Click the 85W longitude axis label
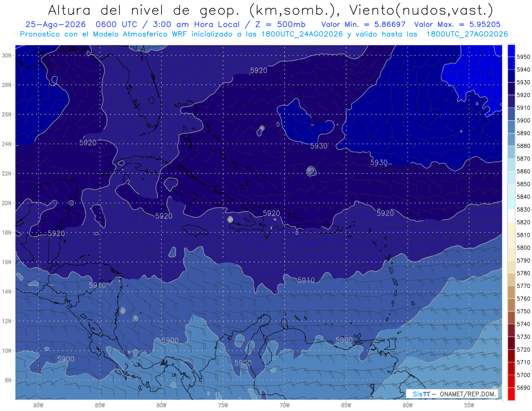Image resolution: width=532 pixels, height=411 pixels. 100,405
